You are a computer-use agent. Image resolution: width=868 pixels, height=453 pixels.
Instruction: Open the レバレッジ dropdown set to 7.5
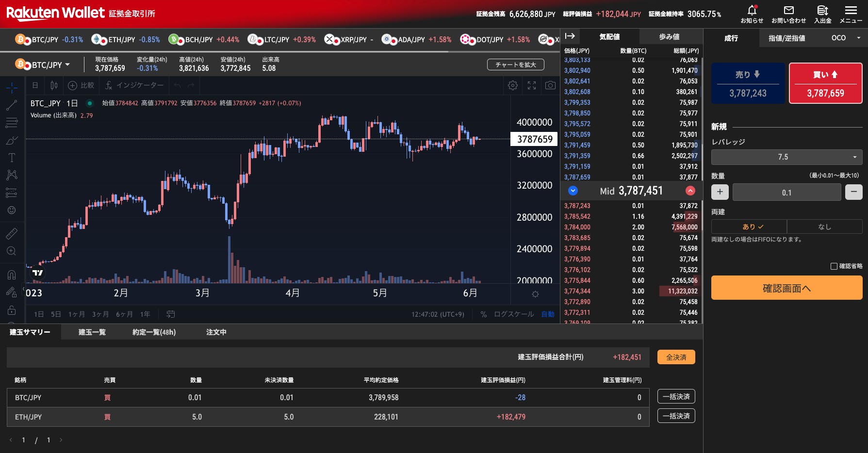pos(786,157)
